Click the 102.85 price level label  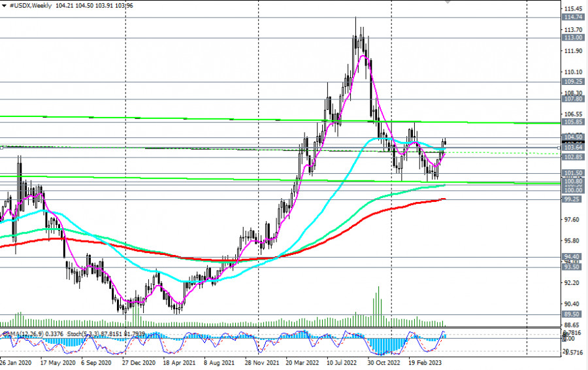click(572, 158)
